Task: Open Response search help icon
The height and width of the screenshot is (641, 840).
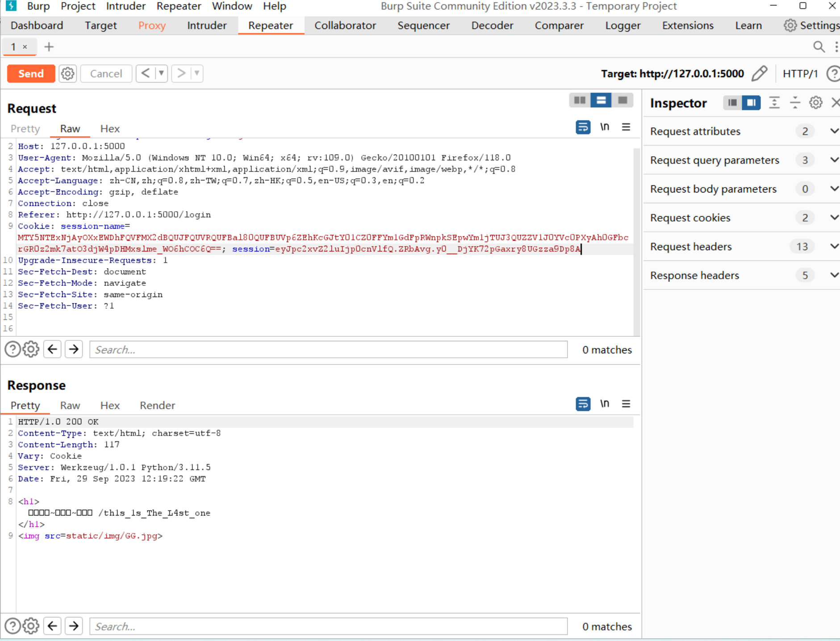Action: [13, 626]
